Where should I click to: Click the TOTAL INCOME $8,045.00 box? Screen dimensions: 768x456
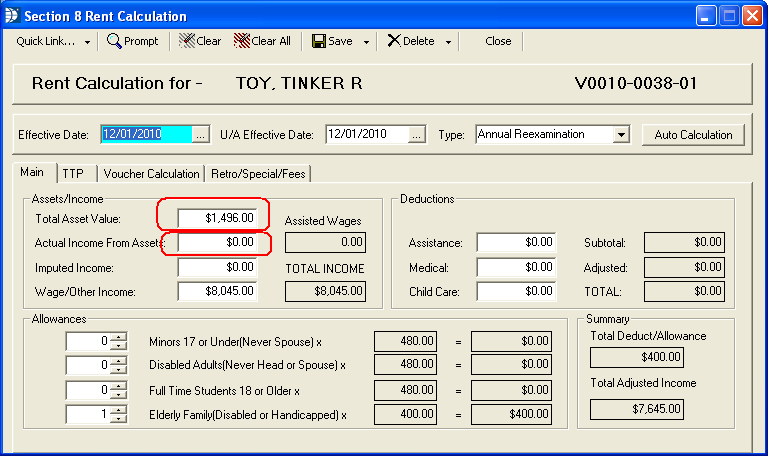tap(325, 291)
